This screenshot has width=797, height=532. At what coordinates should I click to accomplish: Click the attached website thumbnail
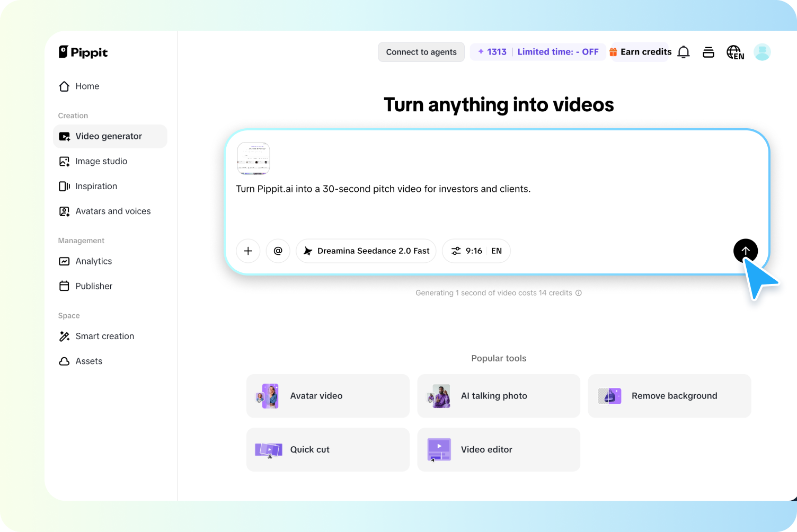point(253,158)
